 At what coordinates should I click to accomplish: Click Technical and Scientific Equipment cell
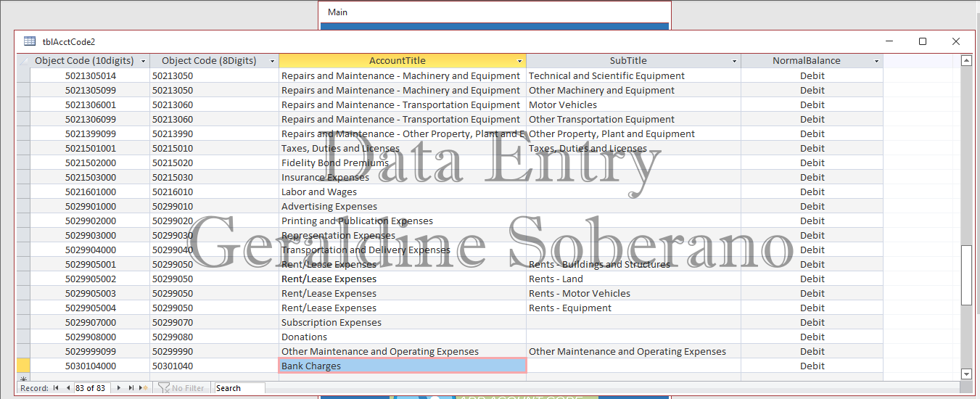(x=633, y=75)
